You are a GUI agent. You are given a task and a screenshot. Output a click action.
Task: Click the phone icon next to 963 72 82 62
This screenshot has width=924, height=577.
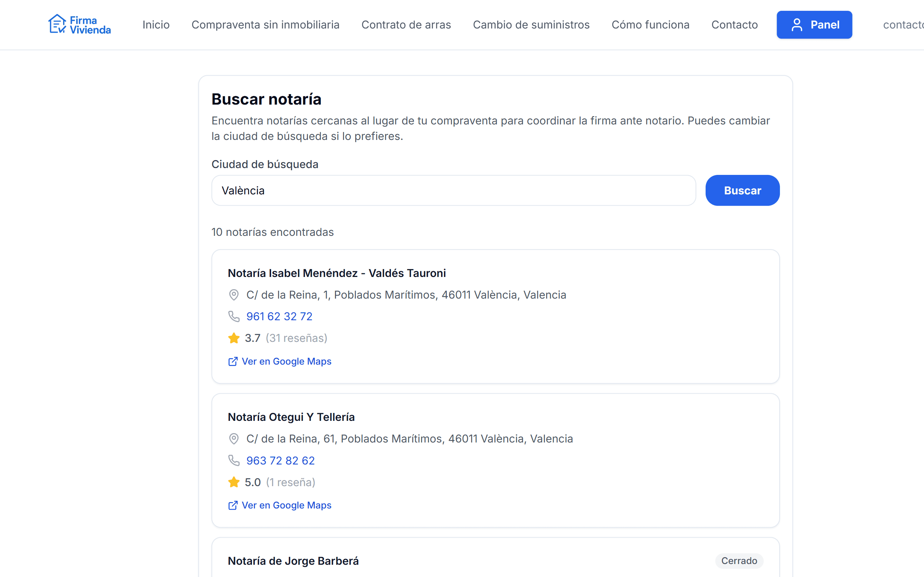click(x=233, y=460)
